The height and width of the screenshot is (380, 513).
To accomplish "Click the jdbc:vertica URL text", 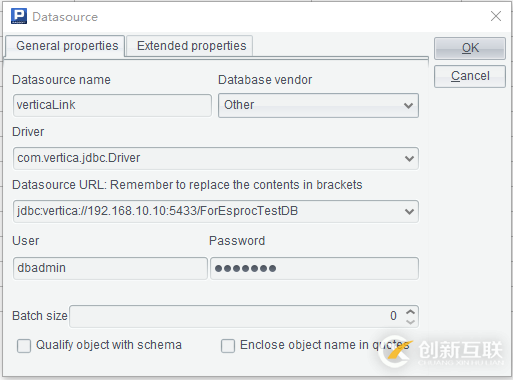I will [157, 211].
